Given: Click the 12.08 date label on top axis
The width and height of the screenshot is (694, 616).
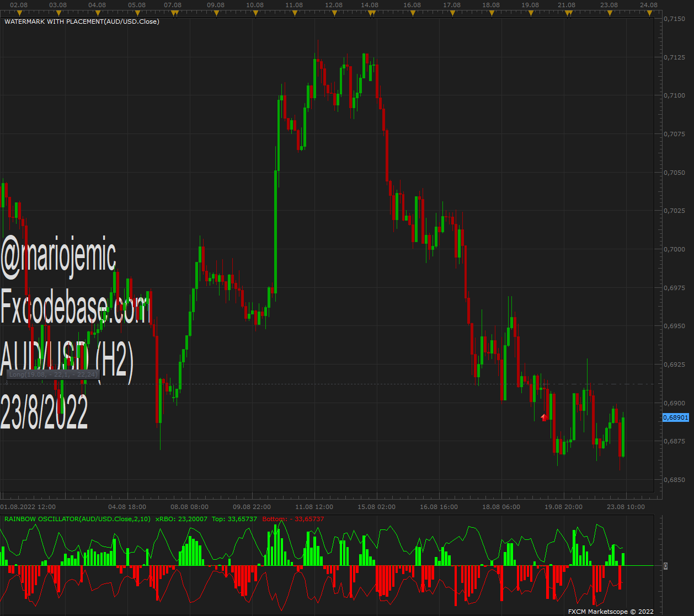Looking at the screenshot, I should [x=334, y=5].
